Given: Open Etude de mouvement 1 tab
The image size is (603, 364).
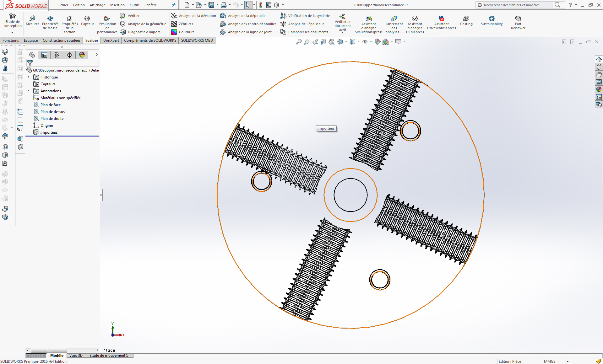Looking at the screenshot, I should pyautogui.click(x=109, y=356).
